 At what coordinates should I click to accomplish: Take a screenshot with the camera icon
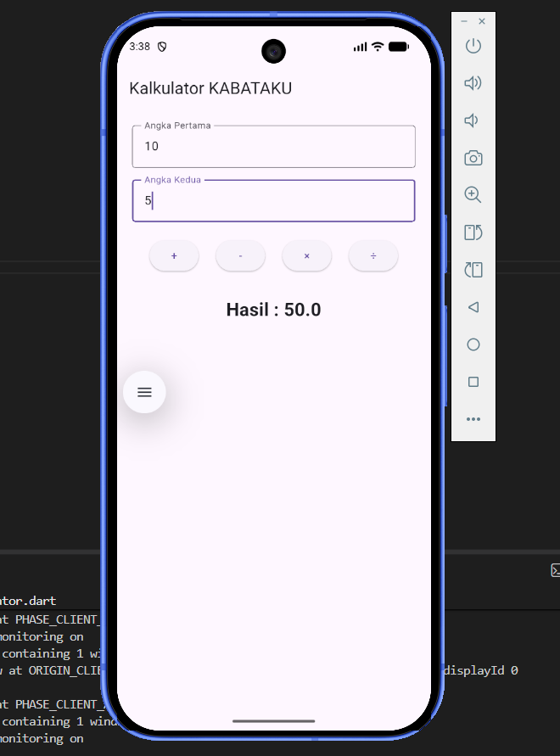pos(473,158)
